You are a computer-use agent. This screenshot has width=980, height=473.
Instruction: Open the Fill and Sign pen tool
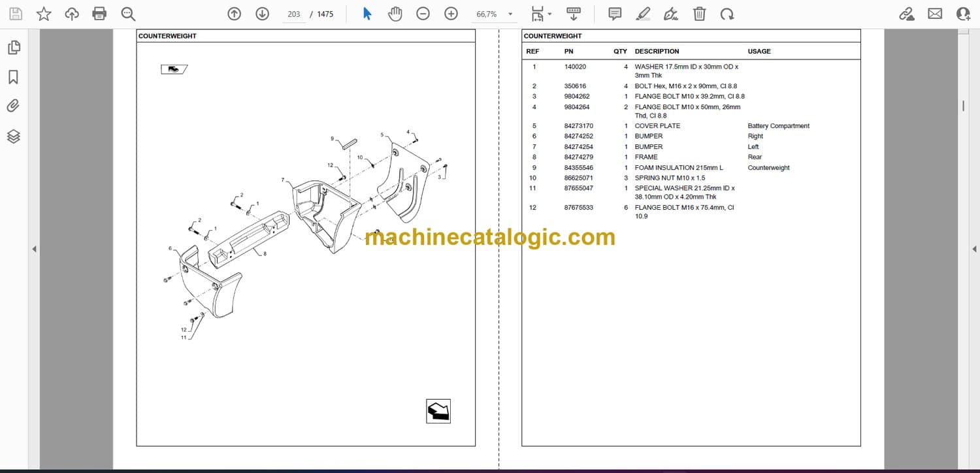click(671, 14)
